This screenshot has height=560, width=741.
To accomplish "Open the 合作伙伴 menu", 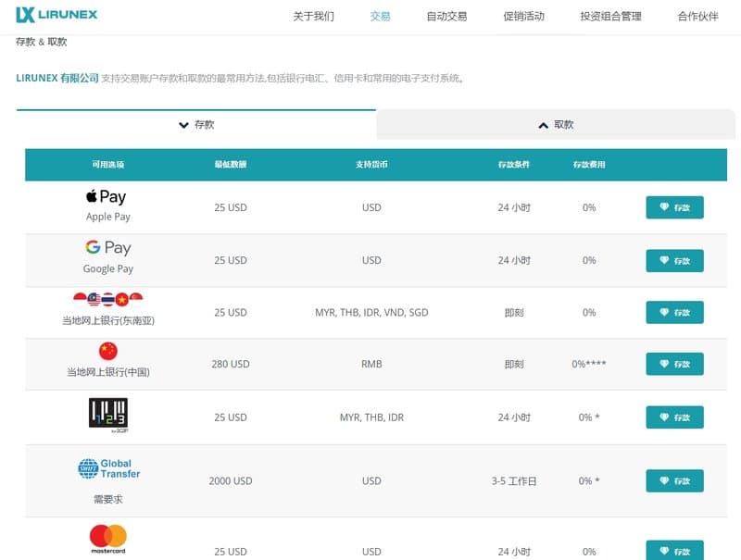I will [697, 17].
